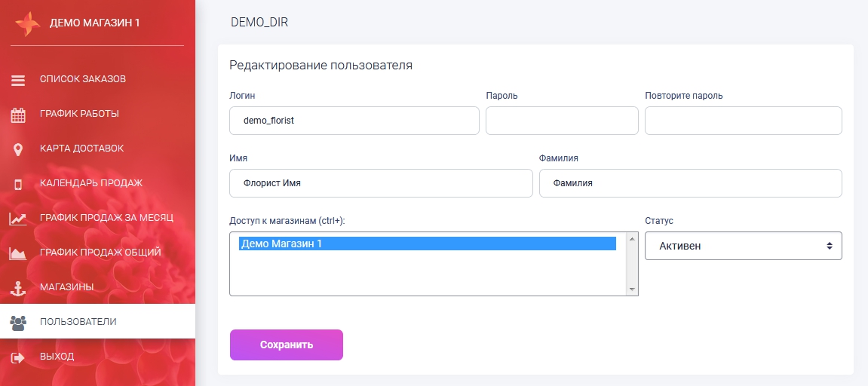The image size is (868, 386).
Task: Select Демо Магазин 1 in store access list
Action: tap(427, 244)
